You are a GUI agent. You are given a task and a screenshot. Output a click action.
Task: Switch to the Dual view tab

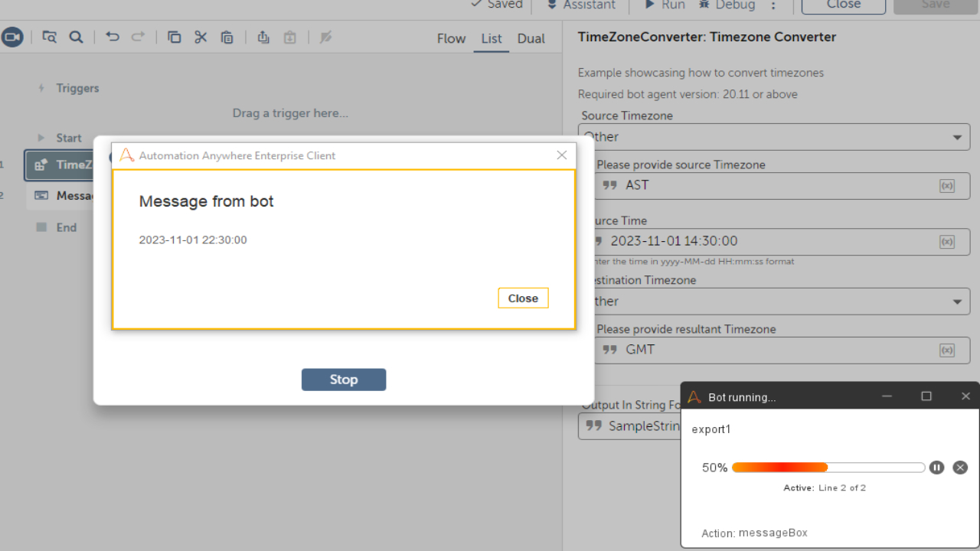531,38
